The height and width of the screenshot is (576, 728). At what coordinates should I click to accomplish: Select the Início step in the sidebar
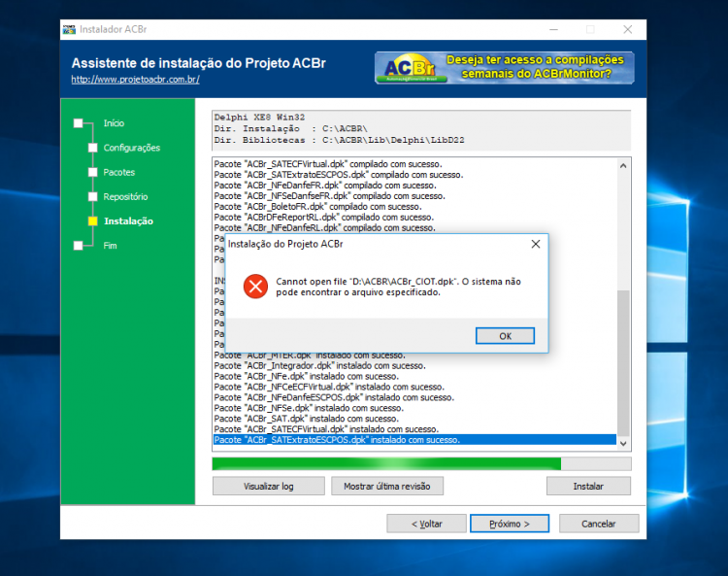(114, 123)
